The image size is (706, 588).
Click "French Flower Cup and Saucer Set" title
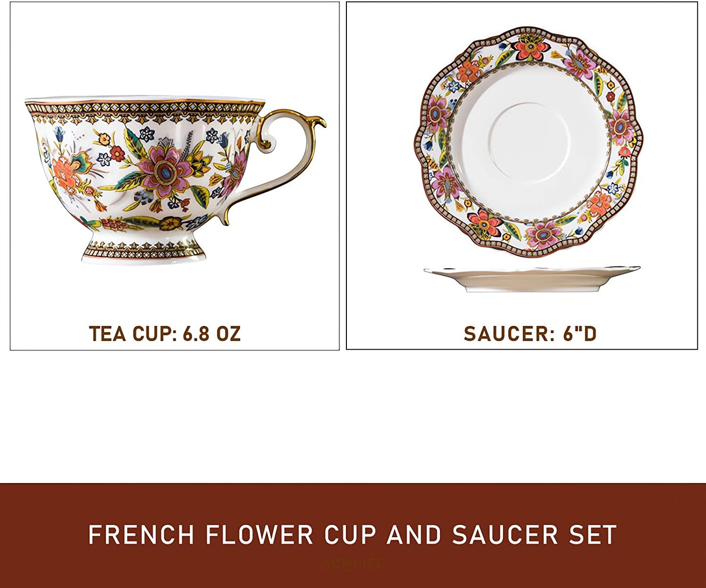coord(352,535)
